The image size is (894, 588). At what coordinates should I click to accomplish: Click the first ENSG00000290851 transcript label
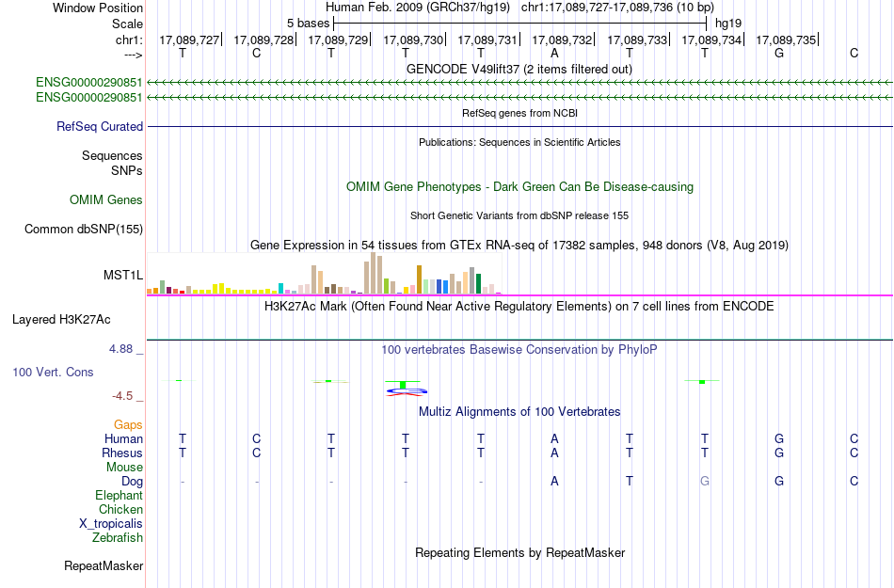[x=89, y=83]
